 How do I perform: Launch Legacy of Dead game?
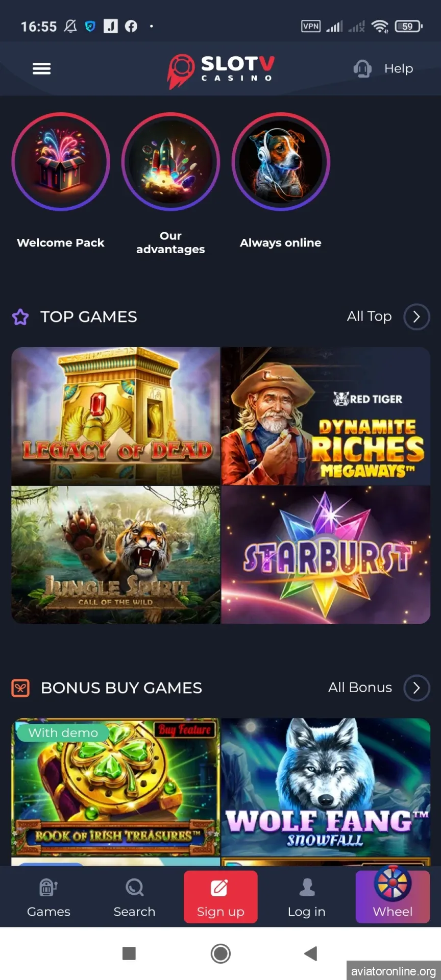[x=116, y=416]
